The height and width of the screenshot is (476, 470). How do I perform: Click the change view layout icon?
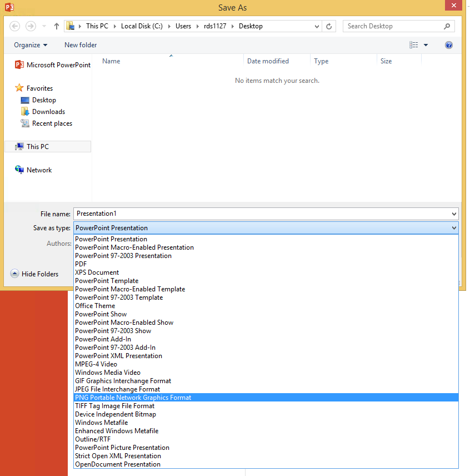pyautogui.click(x=413, y=45)
